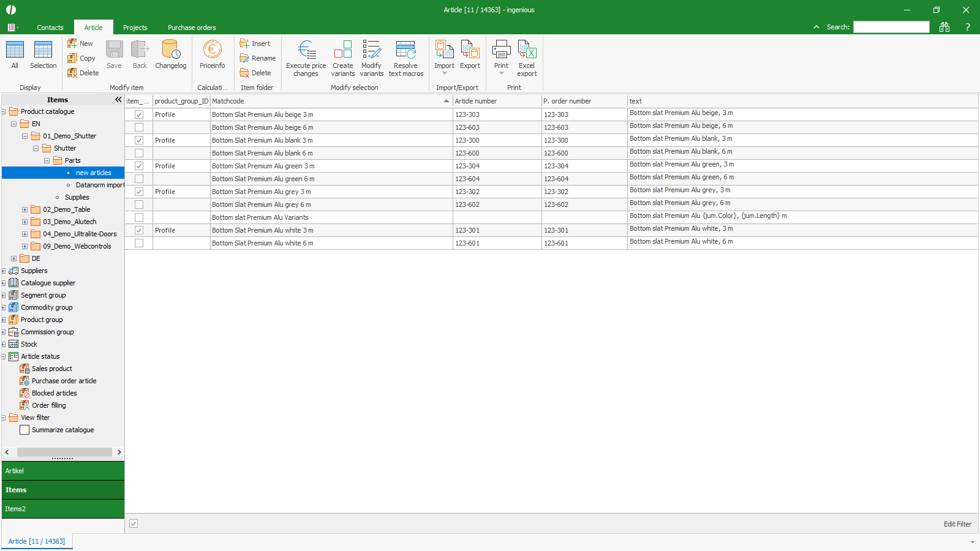
Task: Expand the DE catalogue folder
Action: [13, 258]
